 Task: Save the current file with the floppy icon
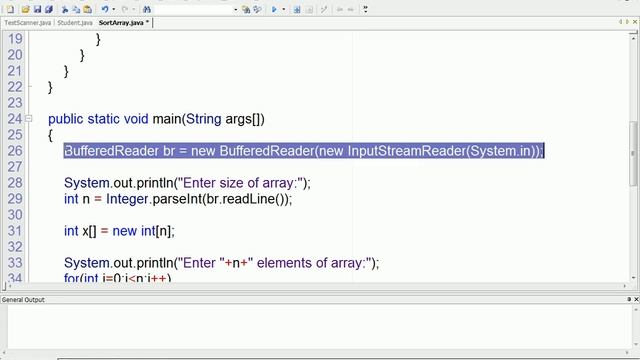pos(37,9)
